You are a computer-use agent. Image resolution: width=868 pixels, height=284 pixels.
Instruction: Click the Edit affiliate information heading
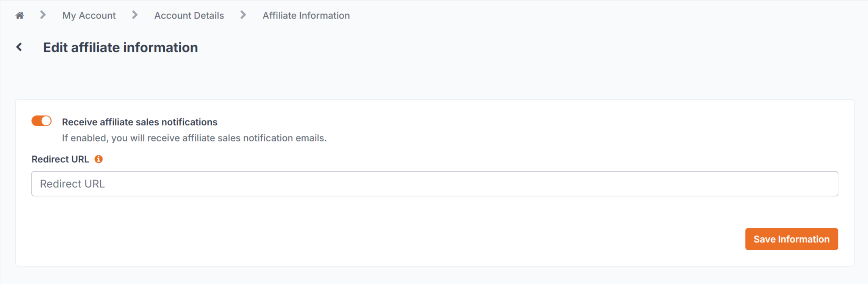tap(120, 47)
